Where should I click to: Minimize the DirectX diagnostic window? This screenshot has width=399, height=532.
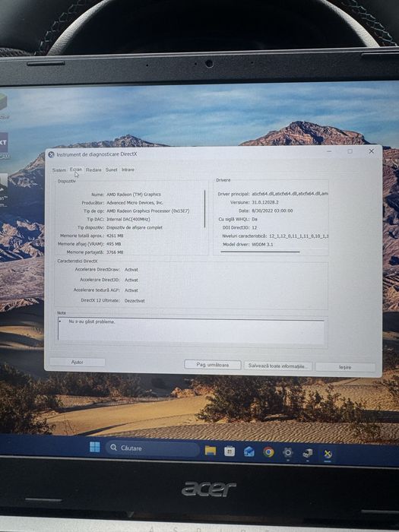329,151
